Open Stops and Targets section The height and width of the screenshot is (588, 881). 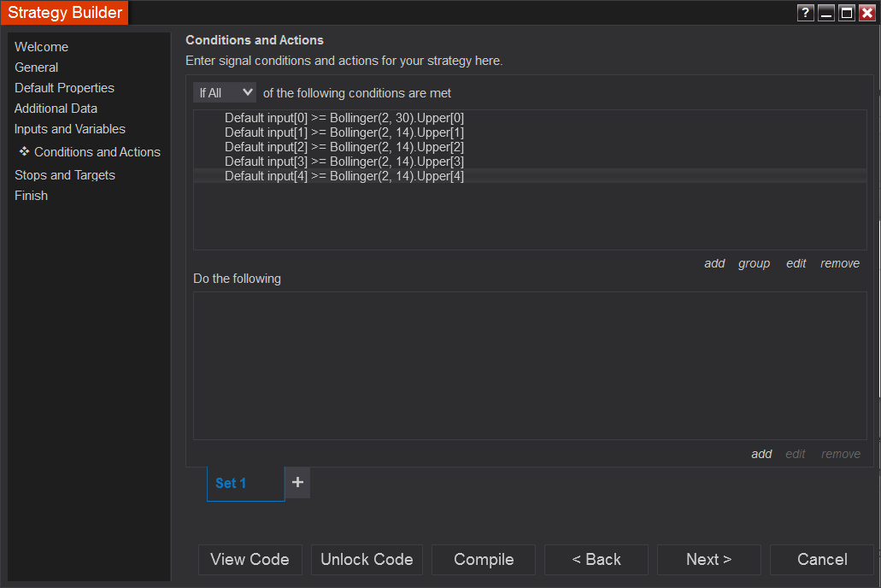65,175
